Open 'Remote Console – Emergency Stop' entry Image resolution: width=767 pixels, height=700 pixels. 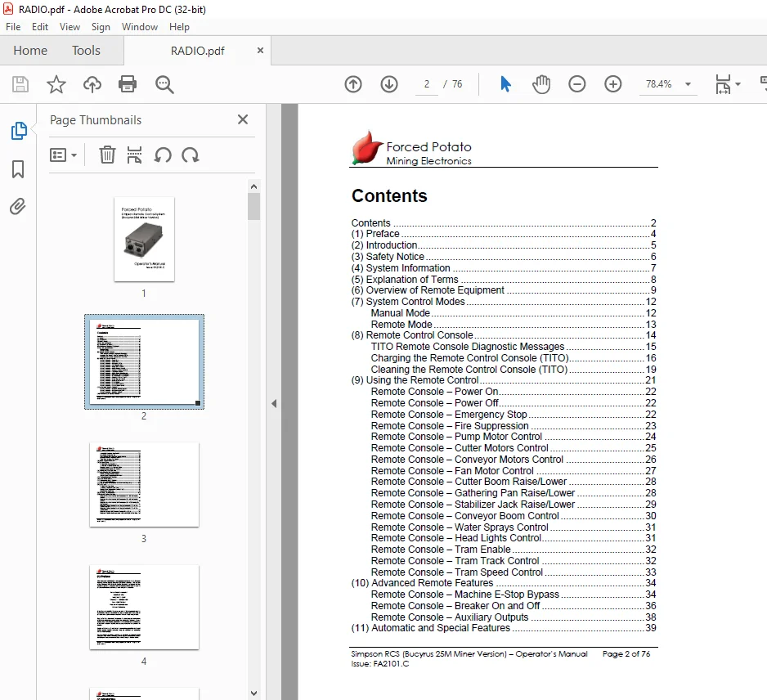pos(514,415)
